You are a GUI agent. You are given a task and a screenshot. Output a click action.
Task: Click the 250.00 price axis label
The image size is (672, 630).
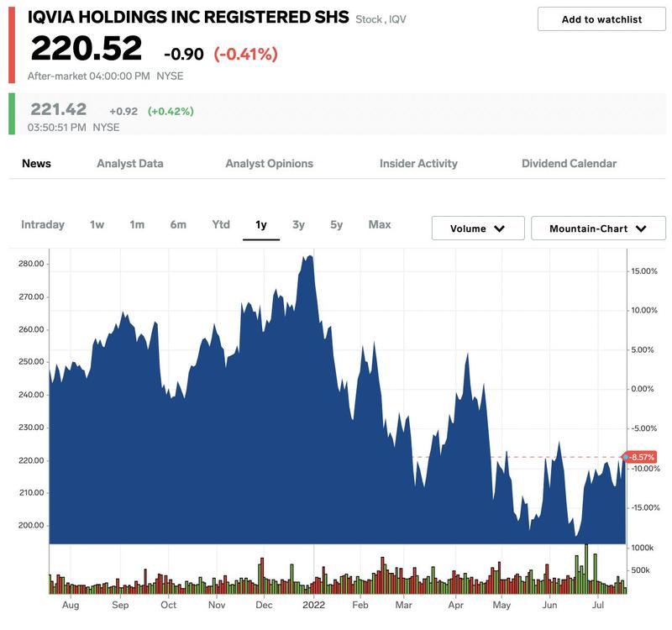(x=31, y=362)
